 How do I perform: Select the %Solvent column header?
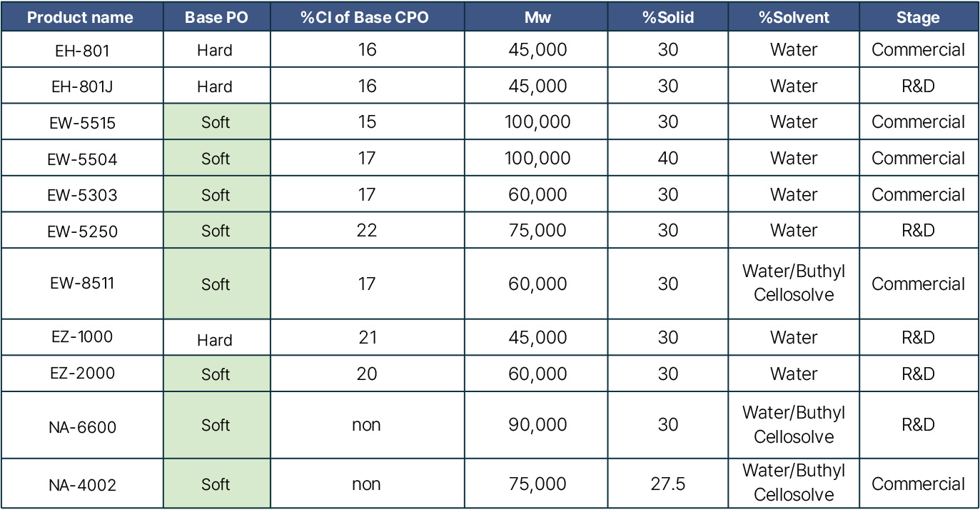(793, 18)
